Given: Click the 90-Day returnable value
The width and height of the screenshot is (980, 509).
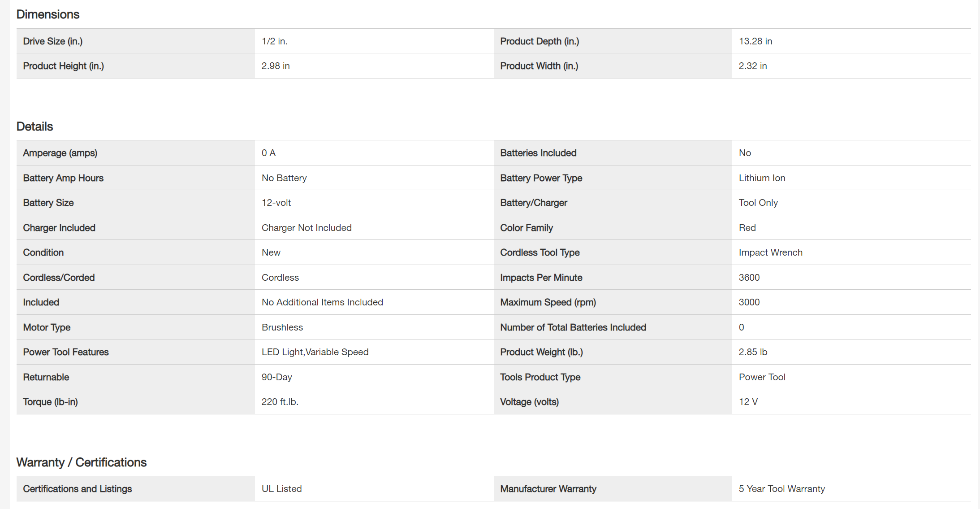Looking at the screenshot, I should pos(276,377).
